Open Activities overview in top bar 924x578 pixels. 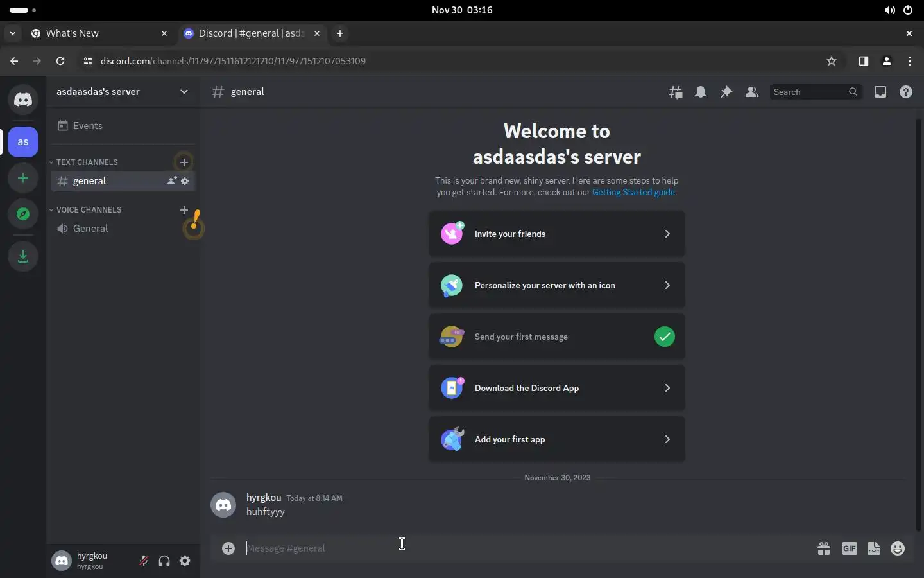(23, 10)
